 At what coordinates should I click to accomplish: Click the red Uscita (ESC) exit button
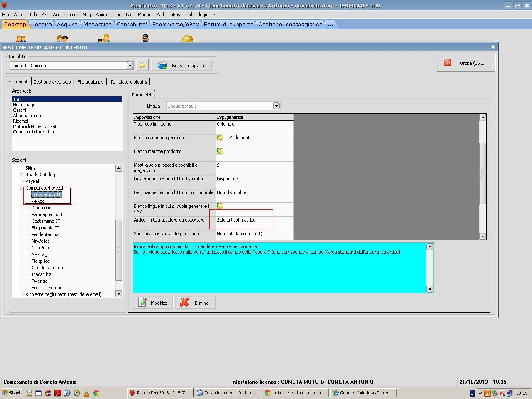[x=465, y=63]
